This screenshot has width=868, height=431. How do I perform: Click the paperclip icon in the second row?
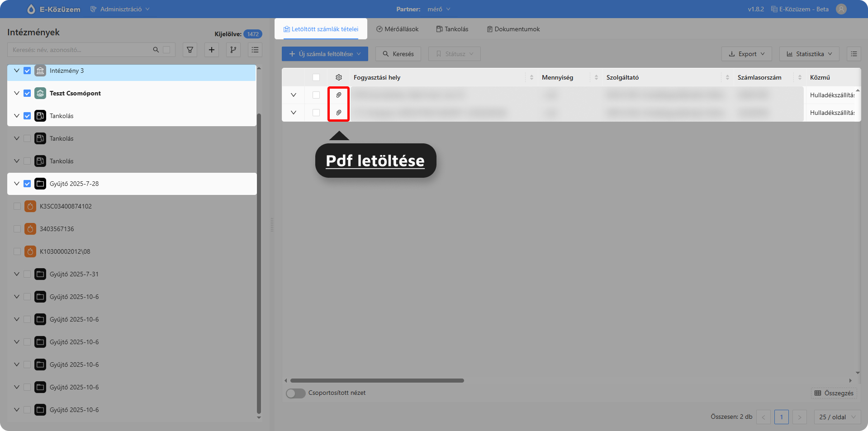click(338, 113)
